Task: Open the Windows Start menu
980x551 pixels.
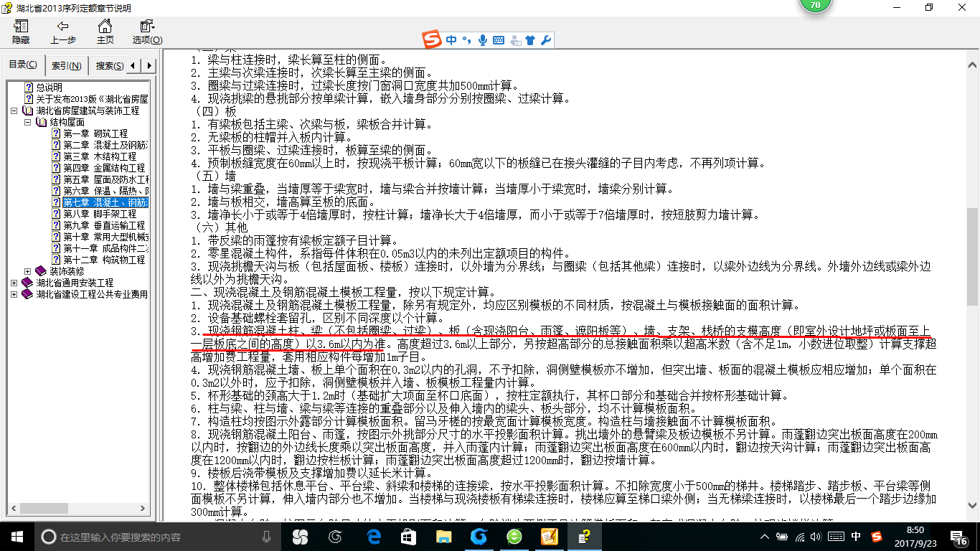Action: pyautogui.click(x=17, y=536)
